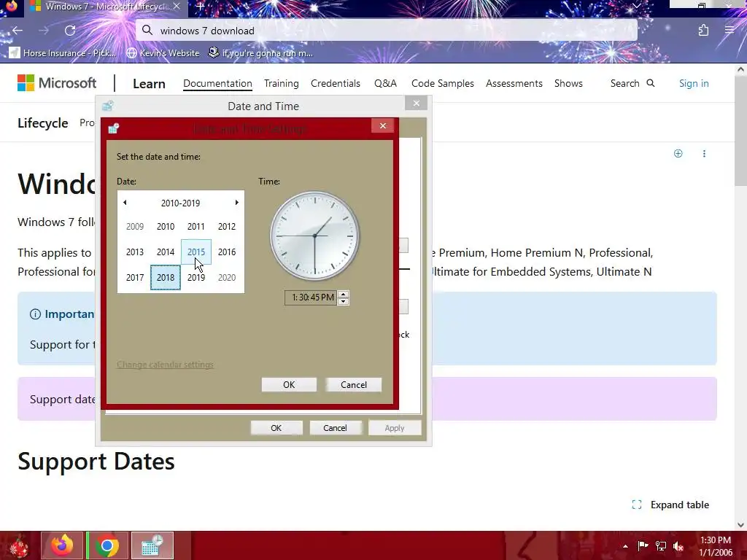This screenshot has width=747, height=560.
Task: Select year 2019 in the calendar
Action: click(x=196, y=277)
